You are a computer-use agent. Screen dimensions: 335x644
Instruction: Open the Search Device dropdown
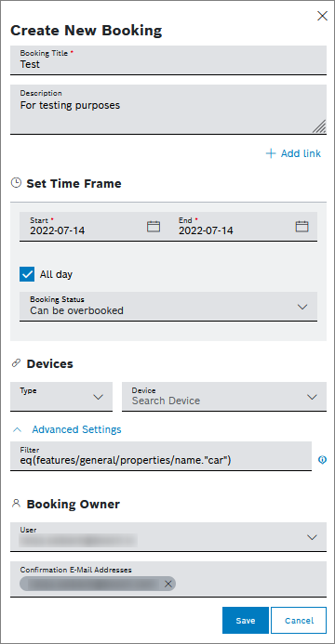click(224, 396)
